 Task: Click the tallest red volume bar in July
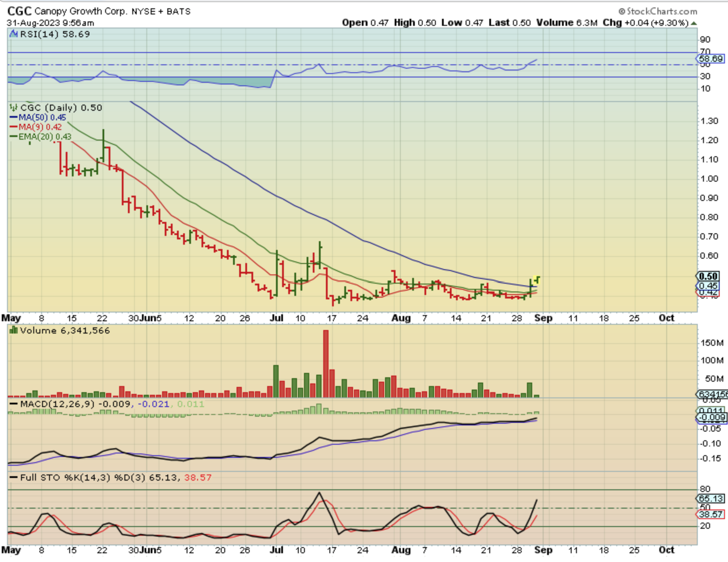click(325, 363)
